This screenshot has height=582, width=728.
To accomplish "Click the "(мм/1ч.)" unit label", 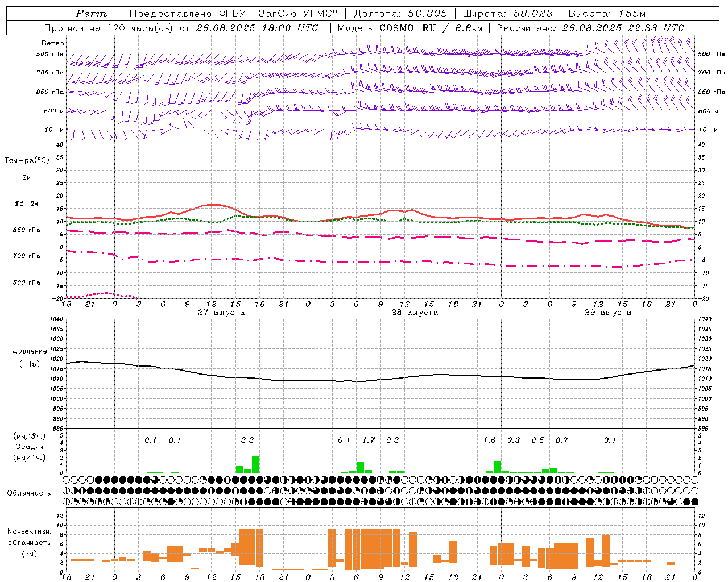I will coord(30,458).
